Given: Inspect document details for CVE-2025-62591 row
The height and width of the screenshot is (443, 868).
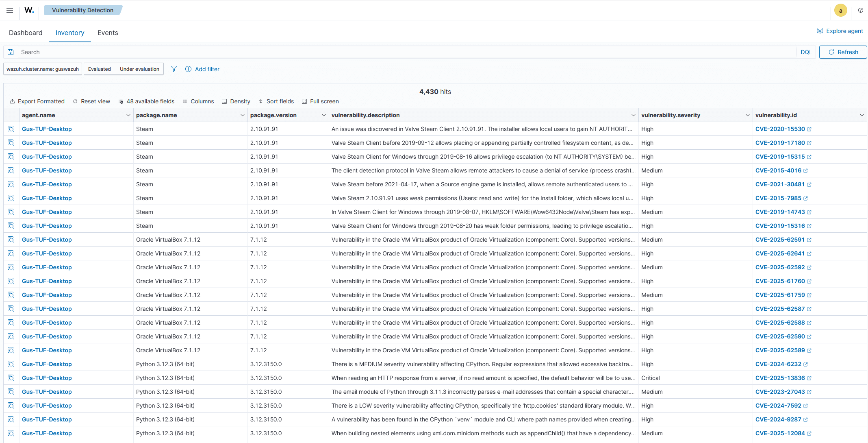Looking at the screenshot, I should [x=11, y=240].
